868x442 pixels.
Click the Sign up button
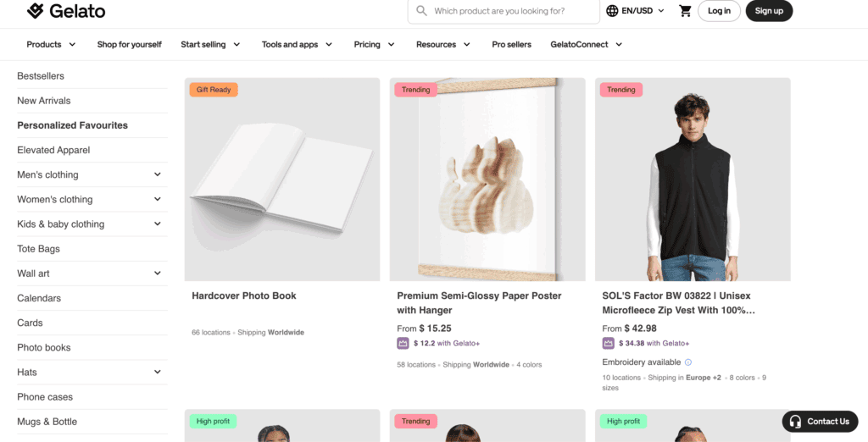(x=769, y=11)
